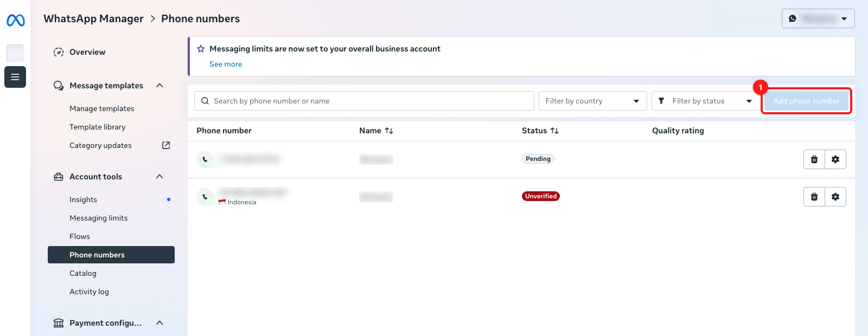Click the Meta logo icon
Image resolution: width=868 pixels, height=336 pixels.
(15, 21)
